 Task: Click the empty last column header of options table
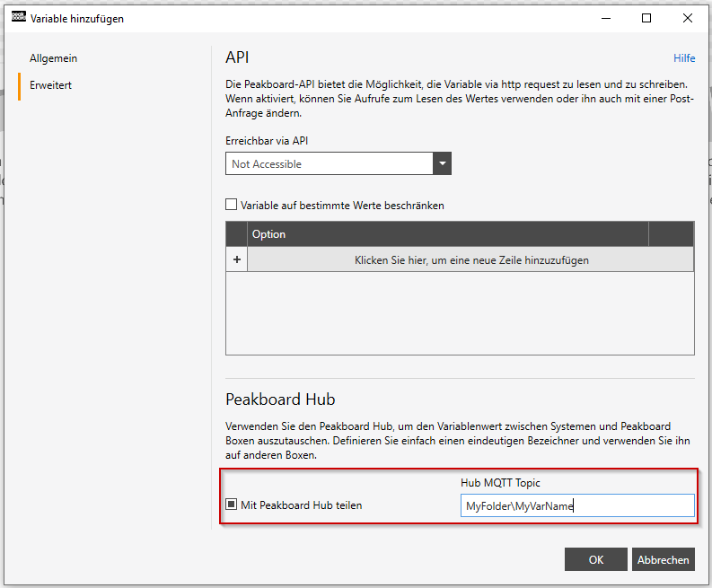point(671,233)
